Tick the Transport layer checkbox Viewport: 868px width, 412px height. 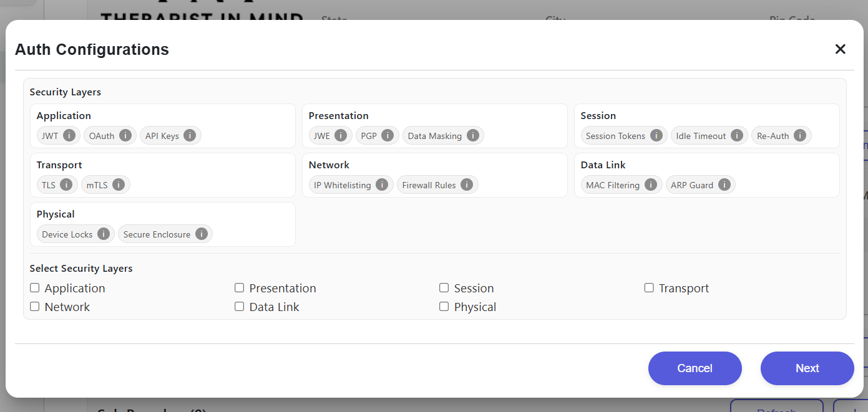click(649, 288)
